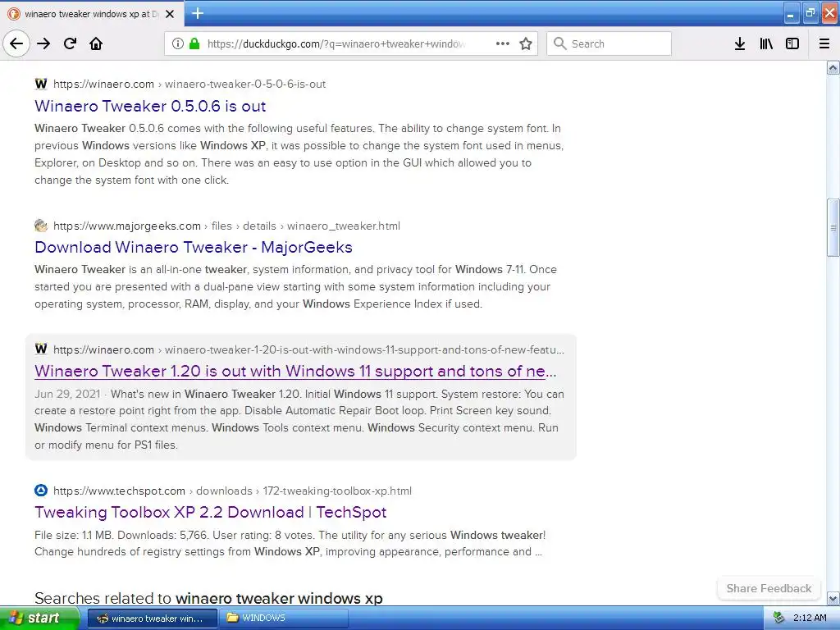Click the 2:12 AM taskbar clock
The height and width of the screenshot is (630, 840).
click(810, 619)
